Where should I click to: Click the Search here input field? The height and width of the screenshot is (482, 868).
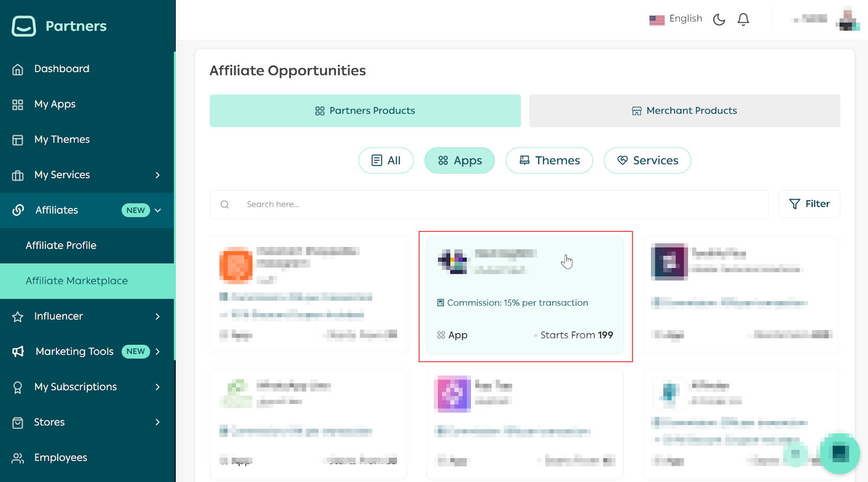(x=488, y=205)
